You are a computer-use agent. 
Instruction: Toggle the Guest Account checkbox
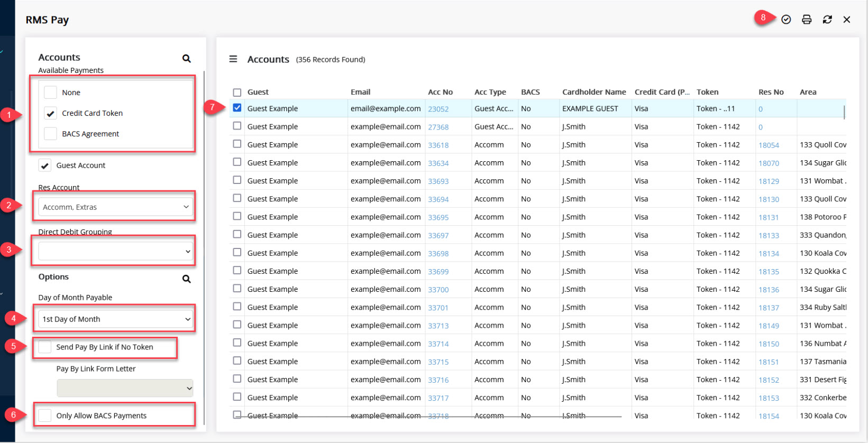(x=45, y=165)
